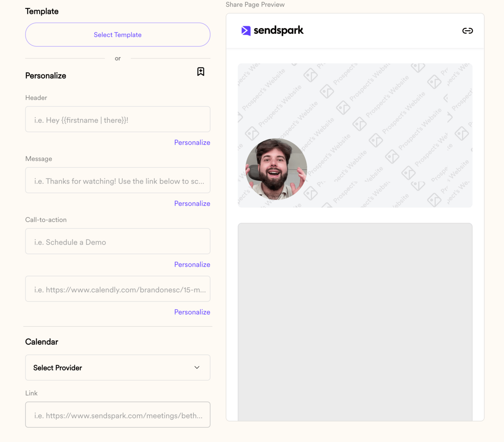Click the Sendspark logo in preview
This screenshot has height=442, width=504.
click(x=272, y=30)
